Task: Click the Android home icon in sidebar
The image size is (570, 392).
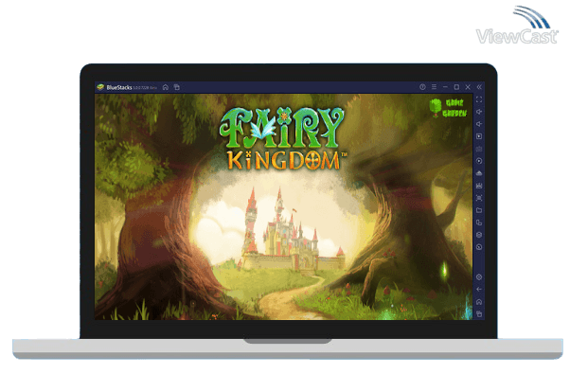Action: click(x=479, y=302)
